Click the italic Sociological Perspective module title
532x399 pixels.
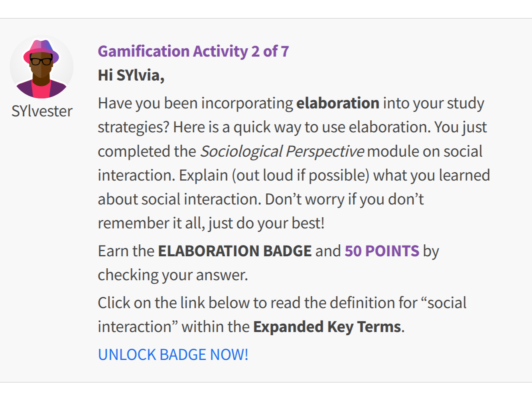click(x=282, y=151)
